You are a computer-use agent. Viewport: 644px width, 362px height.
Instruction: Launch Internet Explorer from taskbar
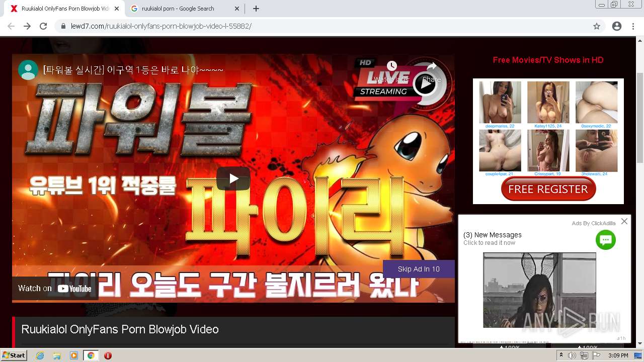point(40,355)
